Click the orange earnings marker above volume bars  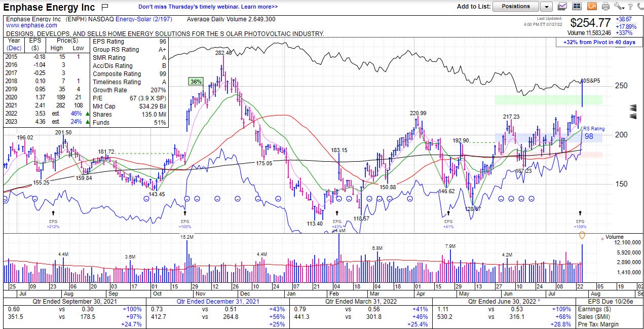coord(582,236)
